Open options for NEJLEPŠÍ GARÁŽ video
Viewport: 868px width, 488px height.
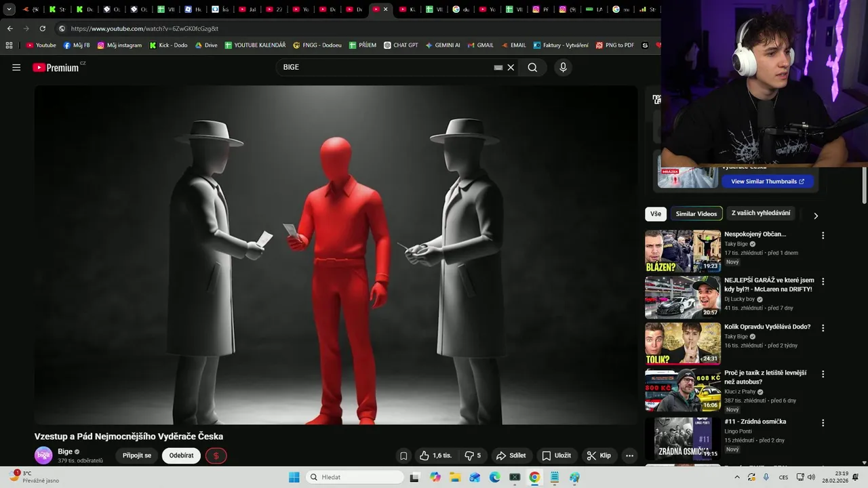tap(823, 281)
